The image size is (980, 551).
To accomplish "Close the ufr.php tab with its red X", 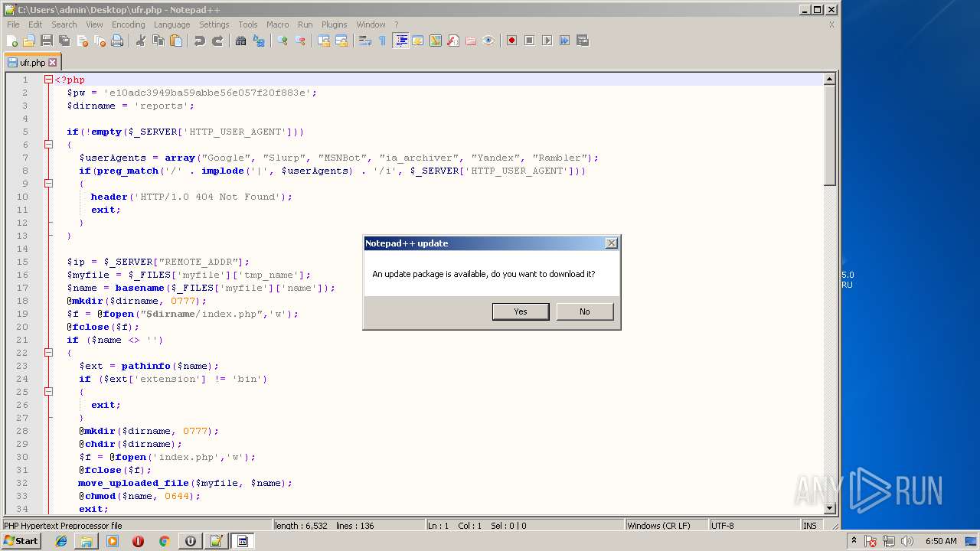I will pyautogui.click(x=53, y=63).
